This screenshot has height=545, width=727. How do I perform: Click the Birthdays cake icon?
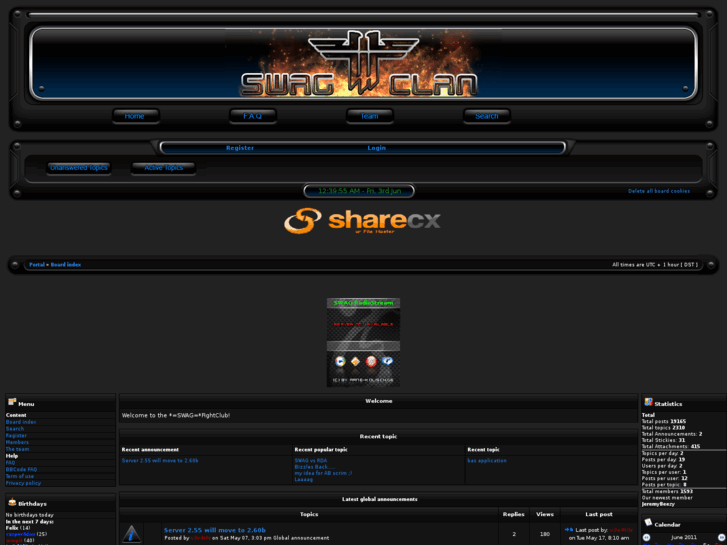pyautogui.click(x=12, y=502)
